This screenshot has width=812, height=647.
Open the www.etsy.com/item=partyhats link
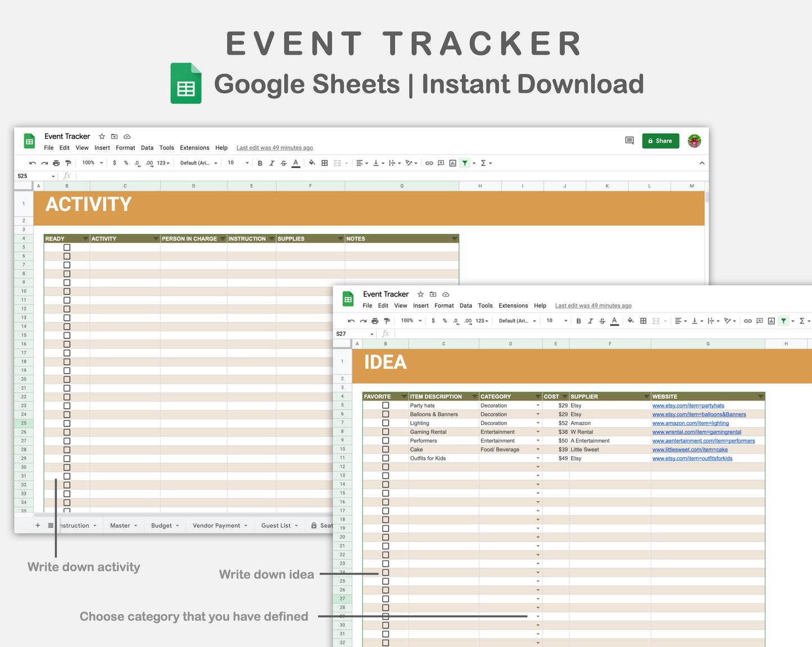tap(688, 405)
